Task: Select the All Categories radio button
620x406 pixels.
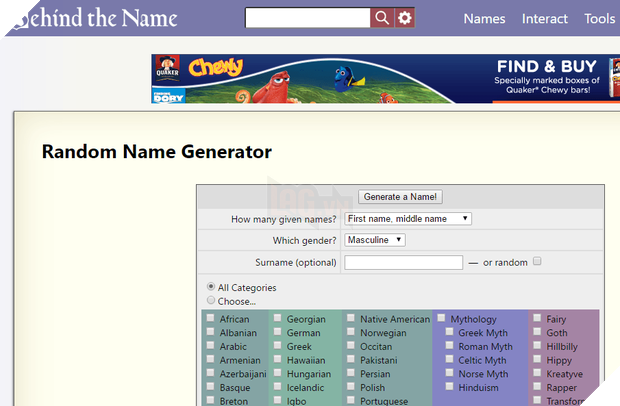Action: (210, 287)
